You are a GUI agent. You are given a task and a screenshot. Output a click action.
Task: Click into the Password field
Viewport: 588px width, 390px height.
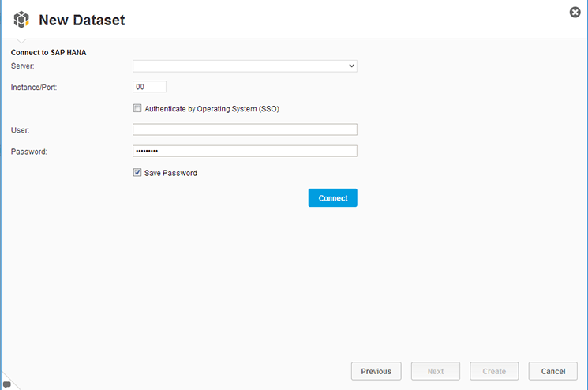point(245,151)
